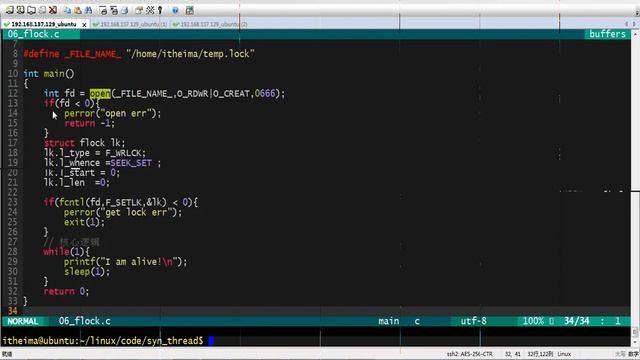Viewport: 640px width, 360px height.
Task: Click the 'buffers' label in vim tabline
Action: click(x=607, y=34)
